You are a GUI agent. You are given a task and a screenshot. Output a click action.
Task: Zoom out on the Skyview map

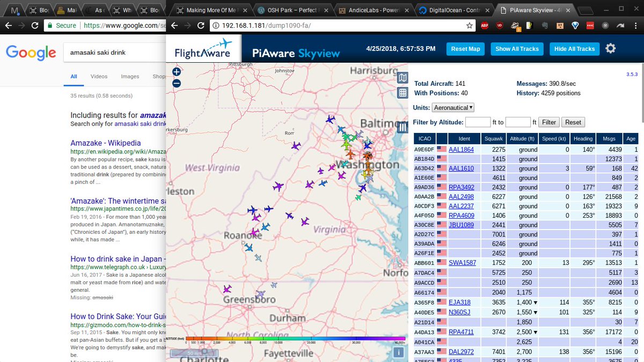click(x=177, y=83)
